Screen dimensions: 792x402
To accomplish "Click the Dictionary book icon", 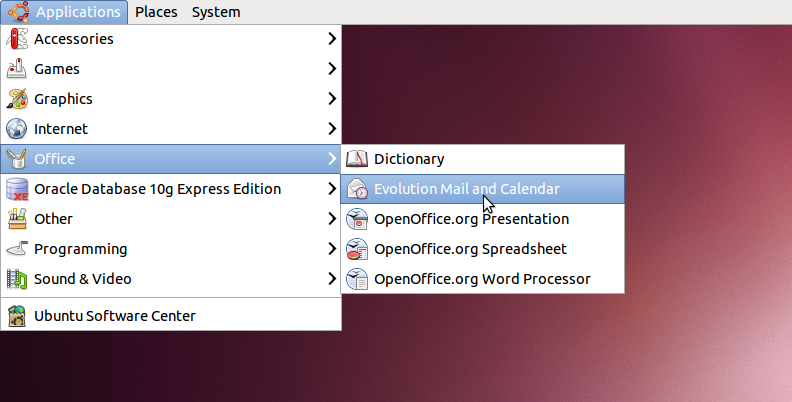I will click(x=357, y=159).
